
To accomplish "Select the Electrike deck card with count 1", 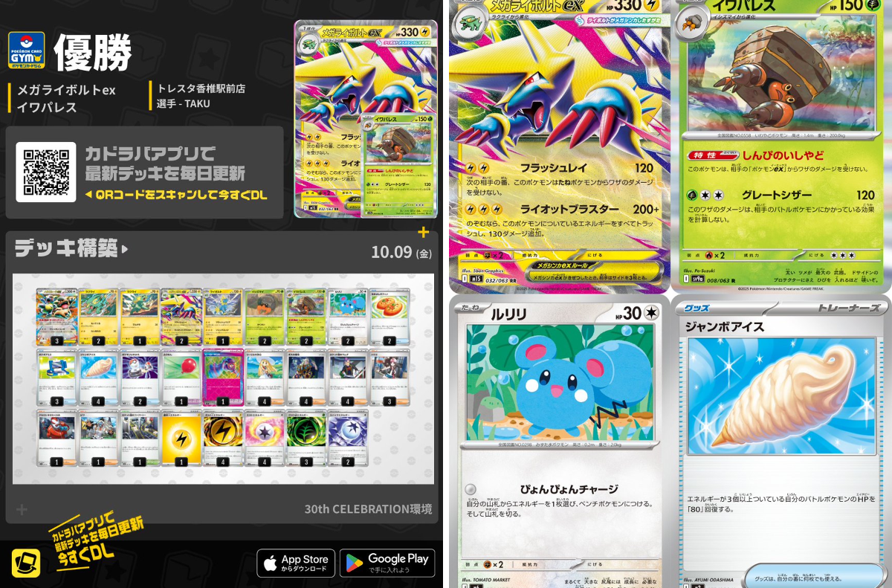I will coord(139,317).
